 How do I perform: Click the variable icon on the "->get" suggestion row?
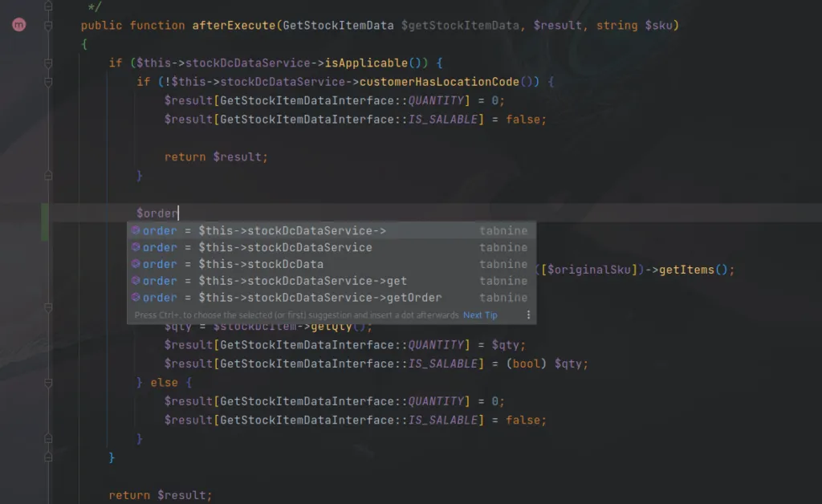point(136,281)
